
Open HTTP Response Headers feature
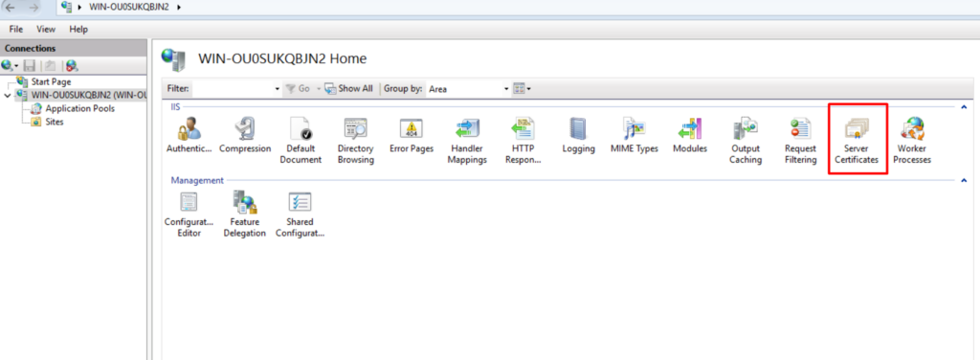click(523, 142)
